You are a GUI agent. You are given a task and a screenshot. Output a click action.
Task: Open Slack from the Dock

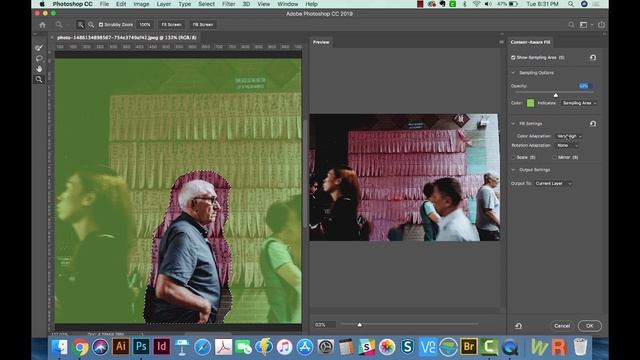367,347
